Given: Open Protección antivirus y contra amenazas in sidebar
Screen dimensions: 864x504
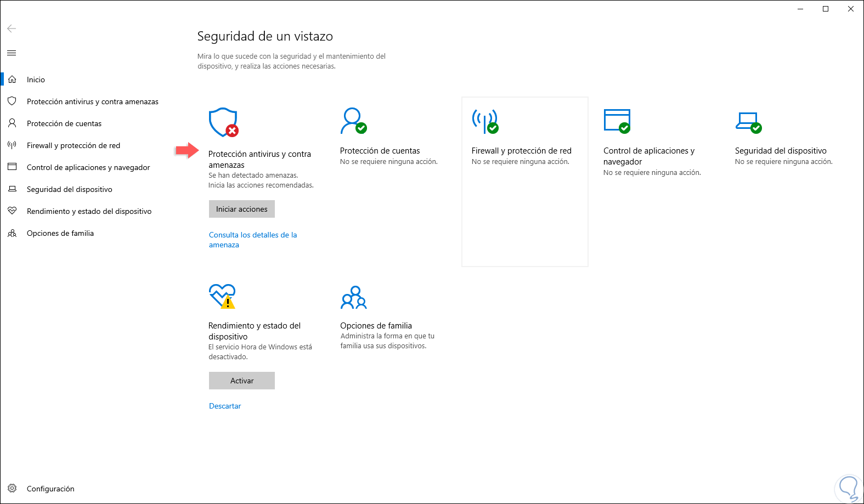Looking at the screenshot, I should (x=92, y=101).
